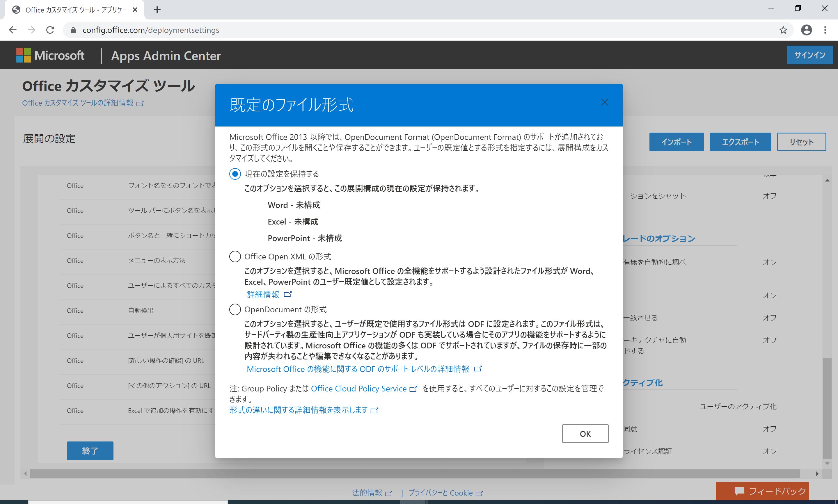The image size is (838, 504).
Task: Click the PowerPoint - 未構成 status text
Action: point(305,238)
